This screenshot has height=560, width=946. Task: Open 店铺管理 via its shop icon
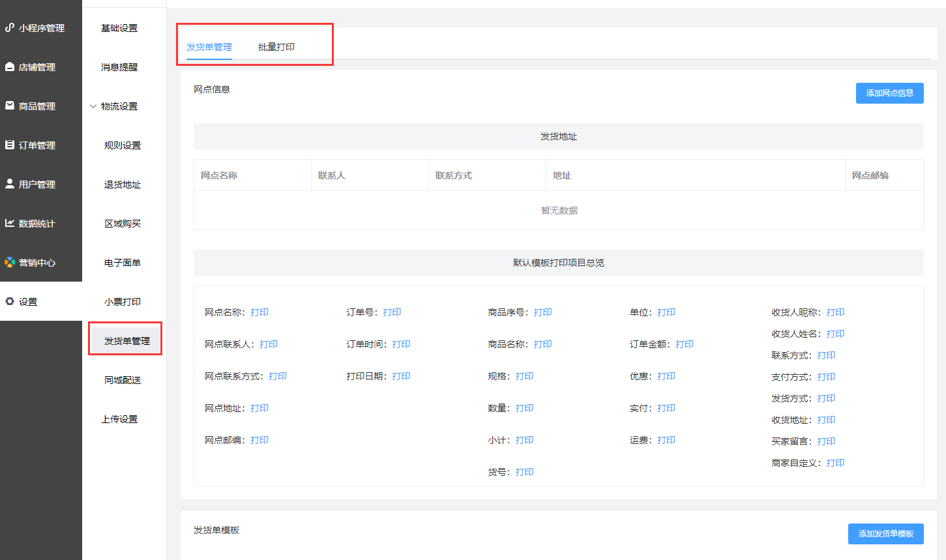10,66
